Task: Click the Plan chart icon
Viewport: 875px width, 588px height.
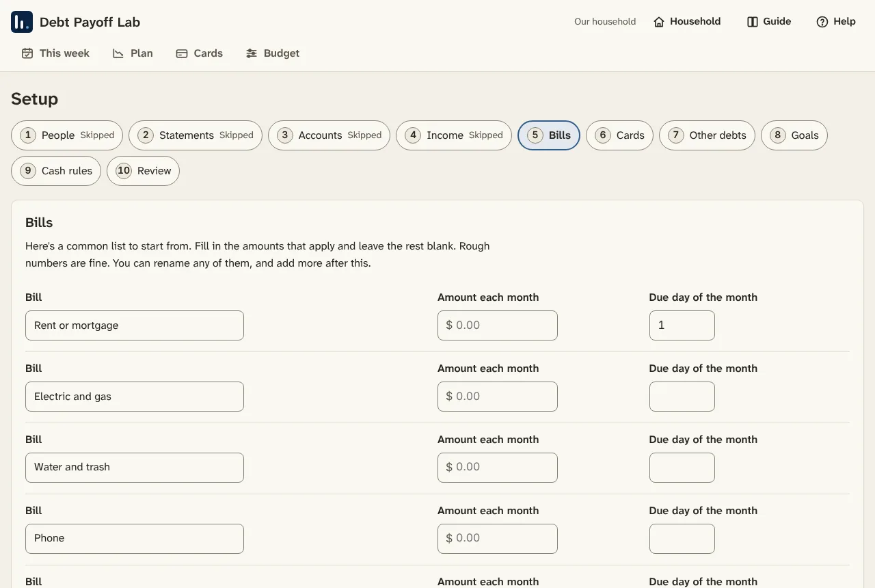Action: [x=118, y=53]
